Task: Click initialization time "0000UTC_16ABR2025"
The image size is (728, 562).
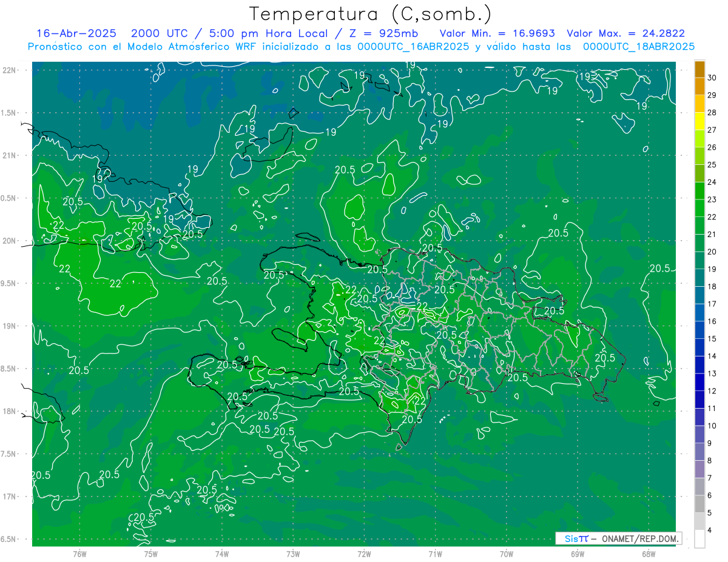Action: point(413,47)
